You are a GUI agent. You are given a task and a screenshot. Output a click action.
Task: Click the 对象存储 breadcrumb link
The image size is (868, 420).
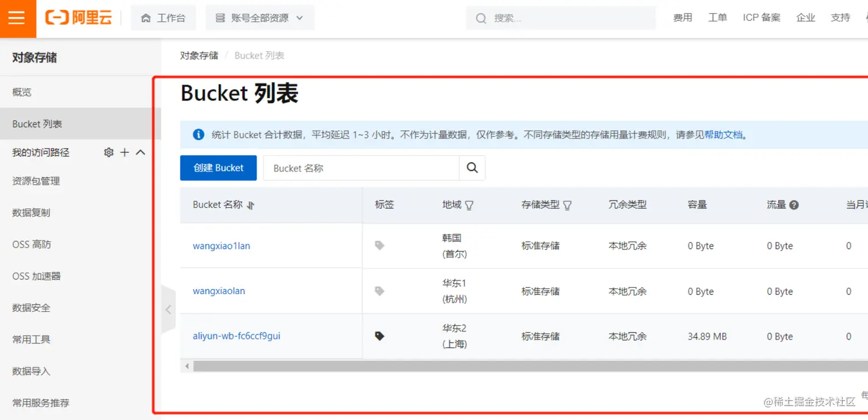(199, 56)
